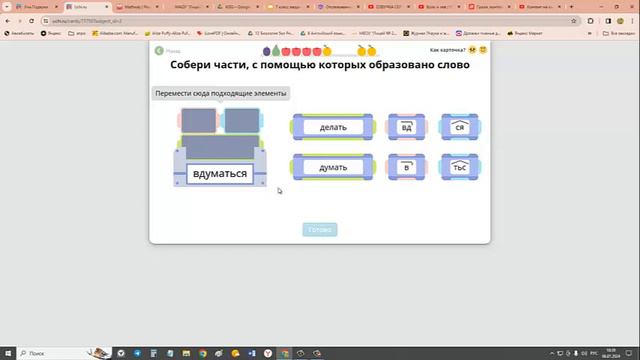Screen dimensions: 640x360
Task: Open the Windows Start menu
Action: (x=8, y=353)
